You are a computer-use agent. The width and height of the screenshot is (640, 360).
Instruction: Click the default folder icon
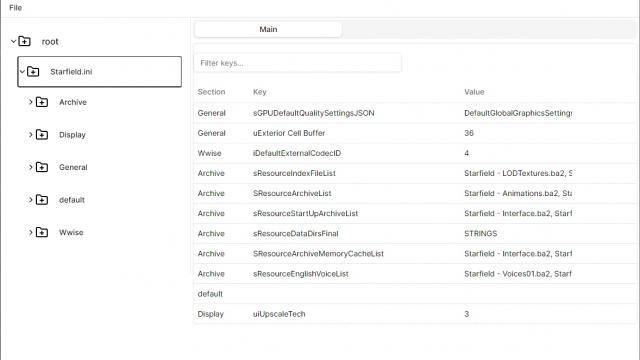(42, 200)
